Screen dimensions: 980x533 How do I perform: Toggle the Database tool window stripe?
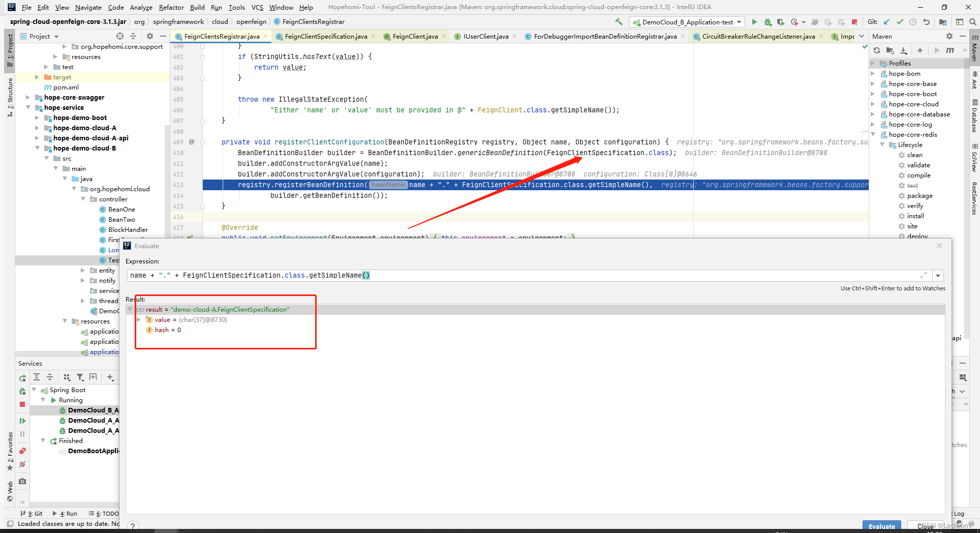pos(974,116)
